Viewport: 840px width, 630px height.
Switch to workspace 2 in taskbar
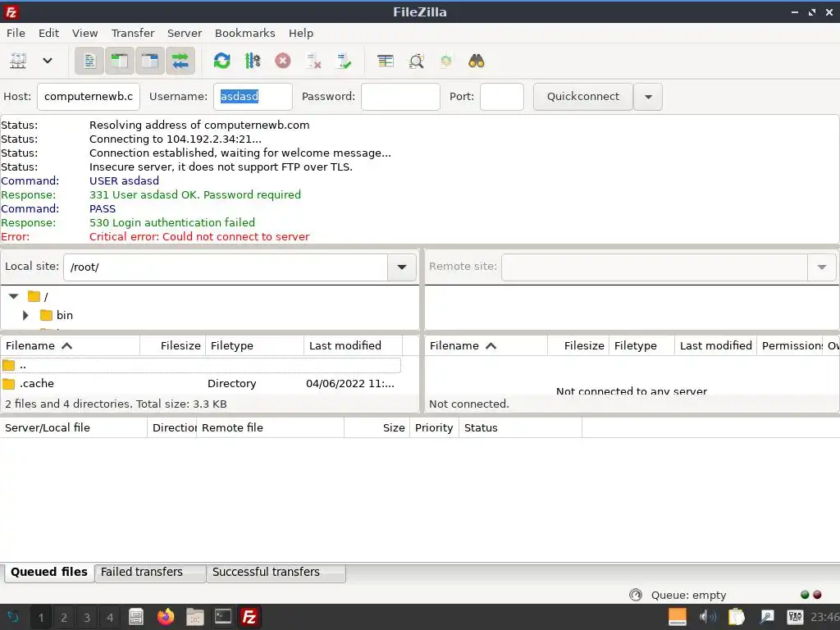tap(64, 618)
